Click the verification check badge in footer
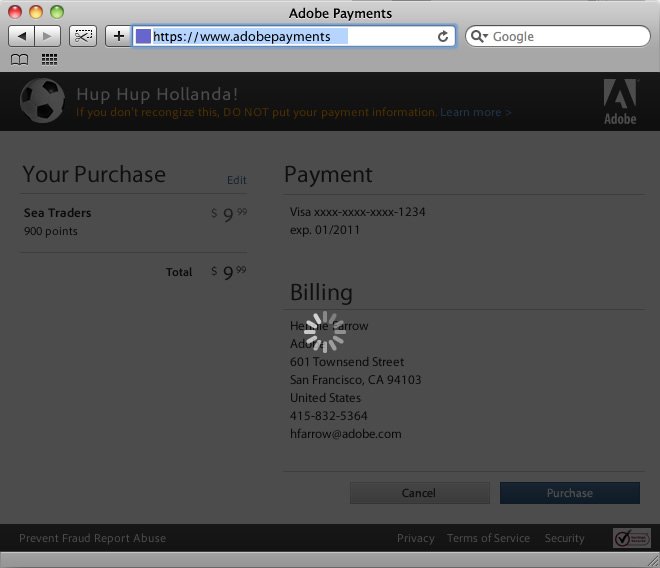Image resolution: width=660 pixels, height=568 pixels. click(x=631, y=538)
